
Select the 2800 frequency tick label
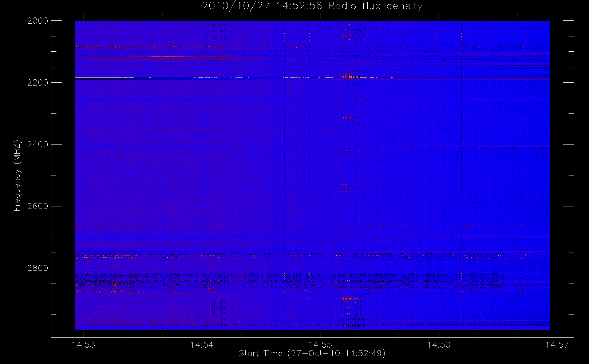[x=38, y=268]
